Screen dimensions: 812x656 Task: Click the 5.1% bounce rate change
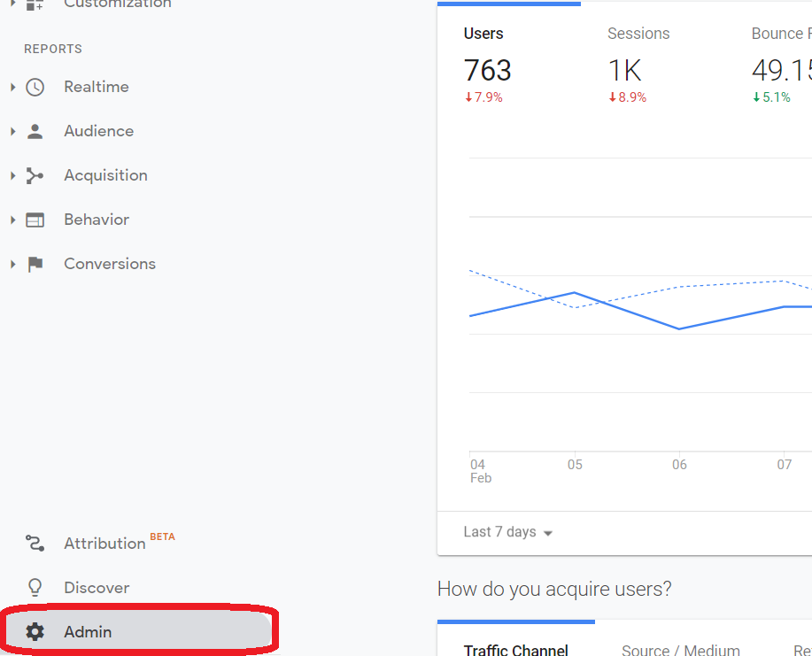771,97
